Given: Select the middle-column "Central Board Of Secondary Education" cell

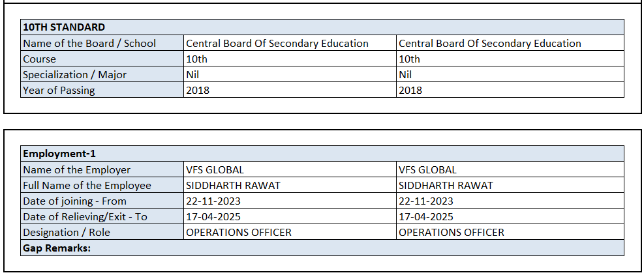Looking at the screenshot, I should click(277, 43).
